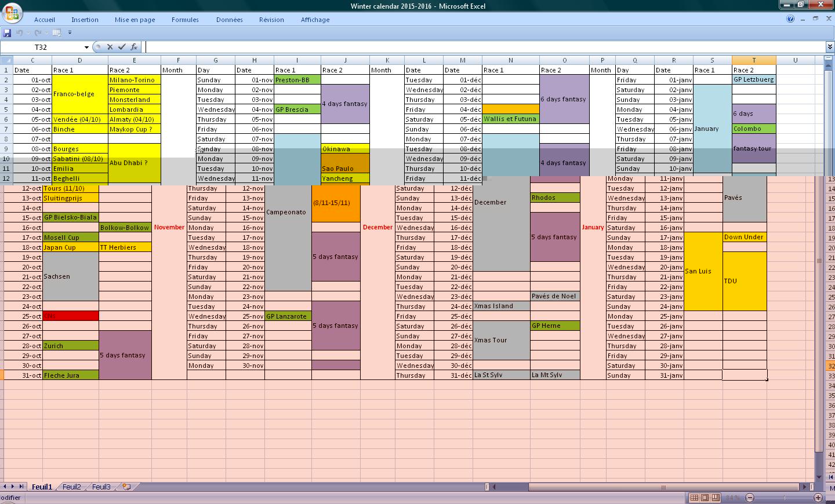Image resolution: width=835 pixels, height=504 pixels.
Task: Switch to Page Layout view
Action: click(705, 498)
